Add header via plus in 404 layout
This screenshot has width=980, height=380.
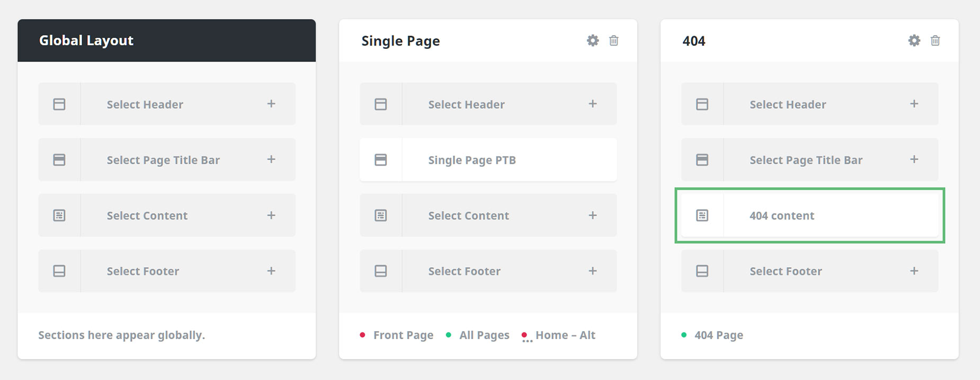point(914,104)
